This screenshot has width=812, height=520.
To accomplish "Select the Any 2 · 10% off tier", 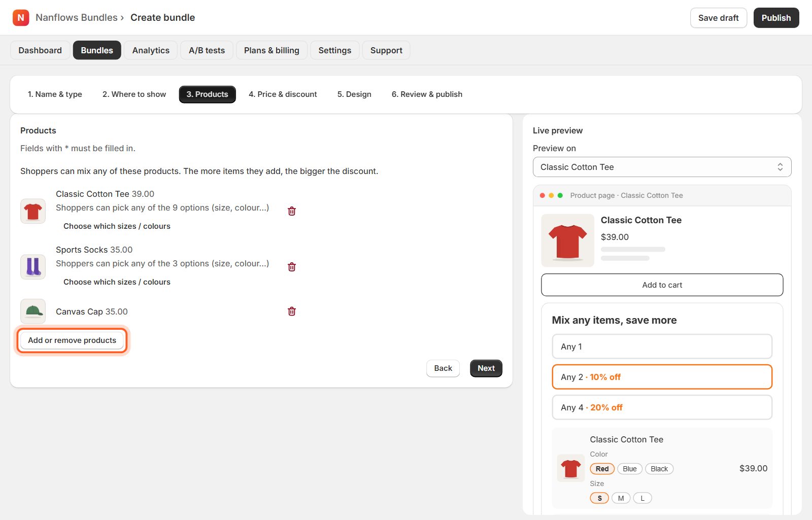I will coord(662,377).
